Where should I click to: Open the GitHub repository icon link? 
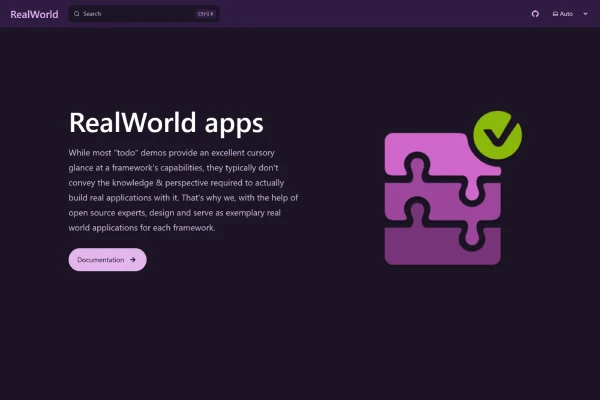pos(534,14)
